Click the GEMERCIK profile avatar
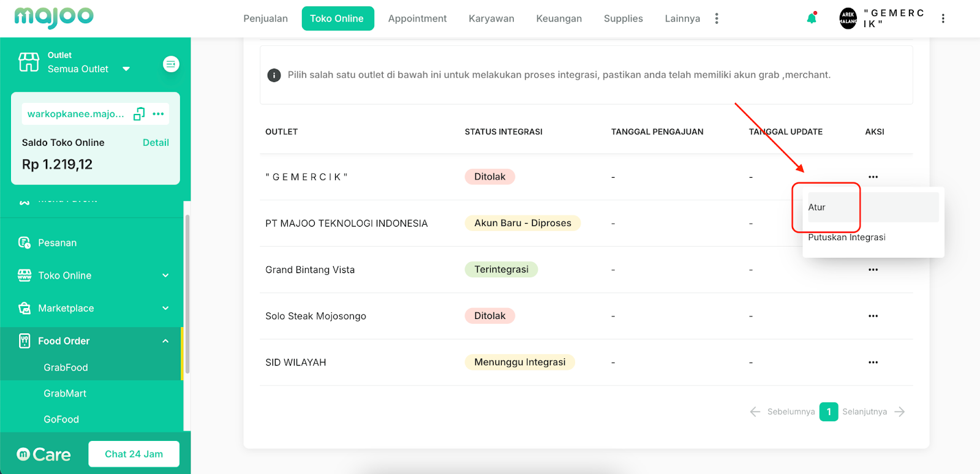 pyautogui.click(x=848, y=18)
